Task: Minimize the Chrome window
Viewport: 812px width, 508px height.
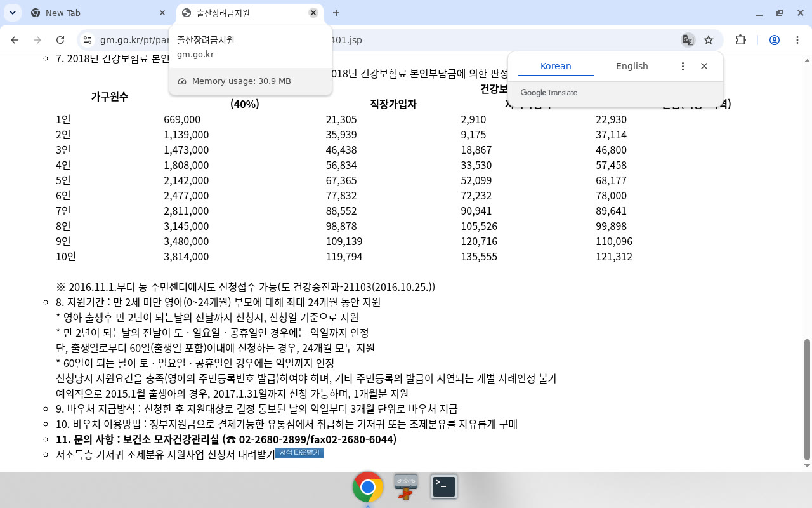Action: 759,13
